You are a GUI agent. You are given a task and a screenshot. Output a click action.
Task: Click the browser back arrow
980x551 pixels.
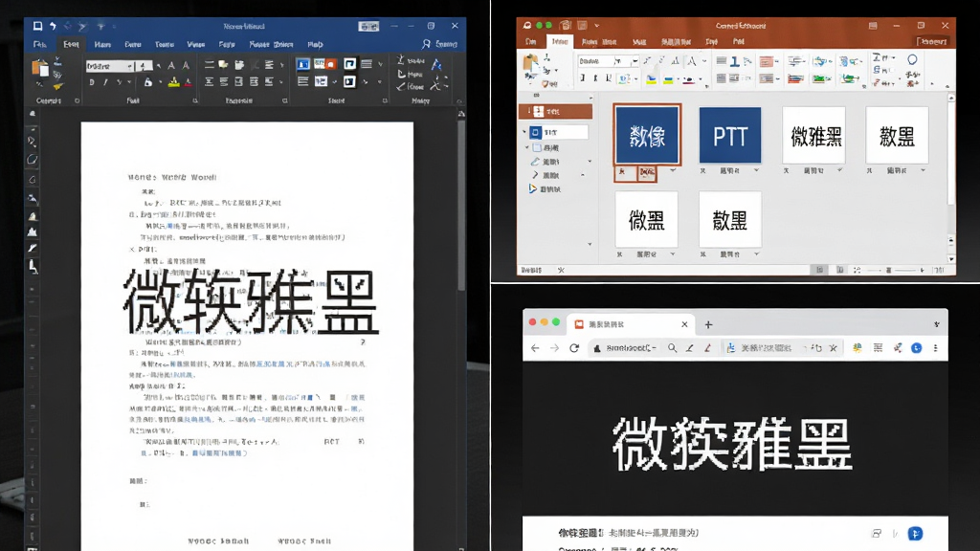535,348
